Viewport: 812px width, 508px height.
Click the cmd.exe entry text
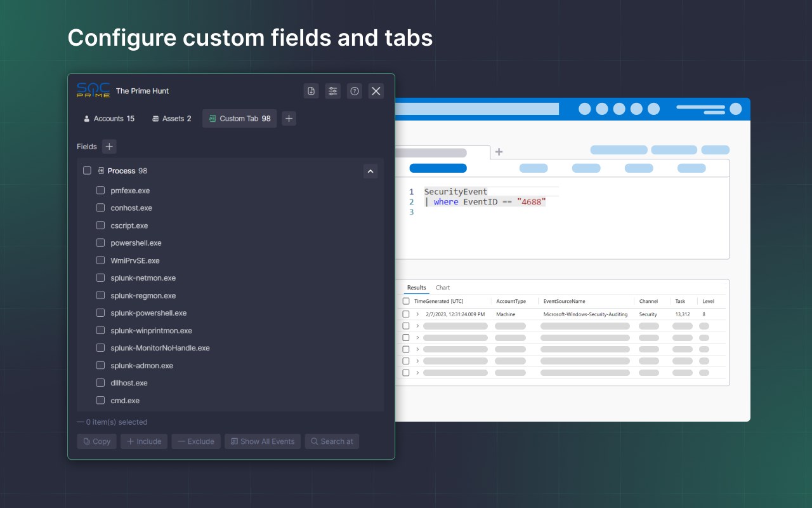pos(125,401)
